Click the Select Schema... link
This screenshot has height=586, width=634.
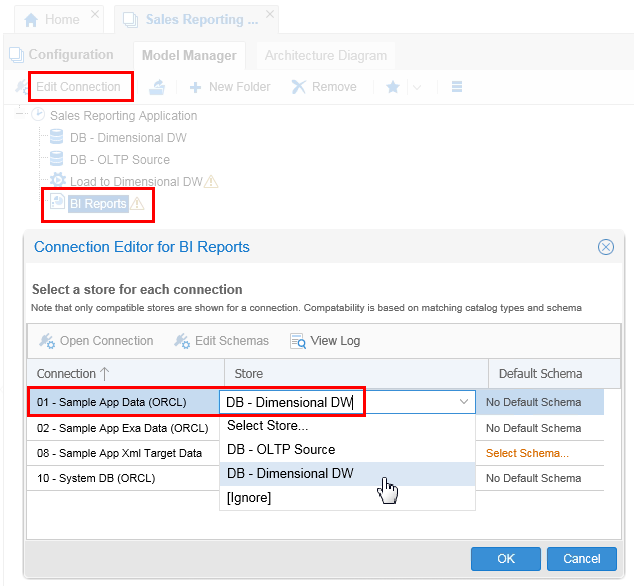(527, 453)
